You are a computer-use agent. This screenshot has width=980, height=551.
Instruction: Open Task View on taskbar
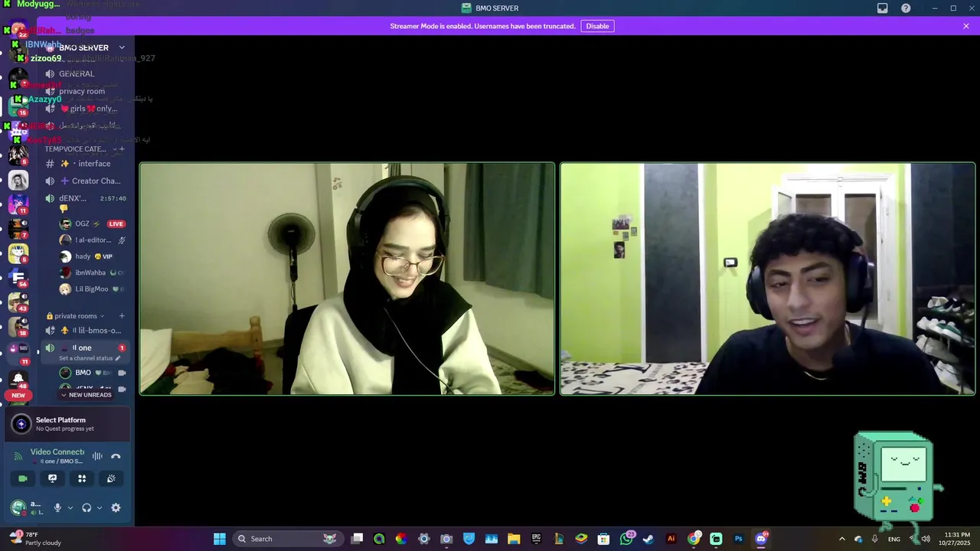click(357, 539)
